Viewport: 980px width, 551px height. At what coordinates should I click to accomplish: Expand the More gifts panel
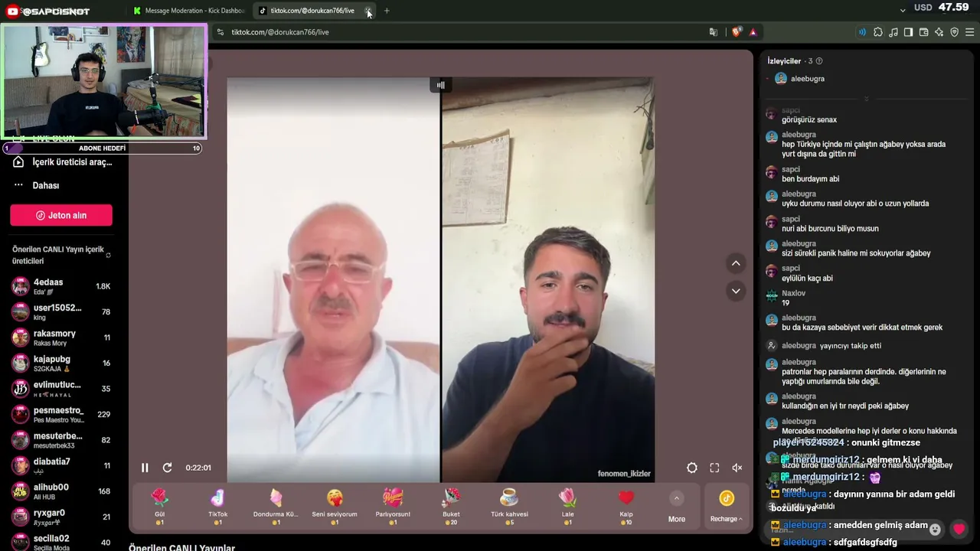click(x=677, y=507)
